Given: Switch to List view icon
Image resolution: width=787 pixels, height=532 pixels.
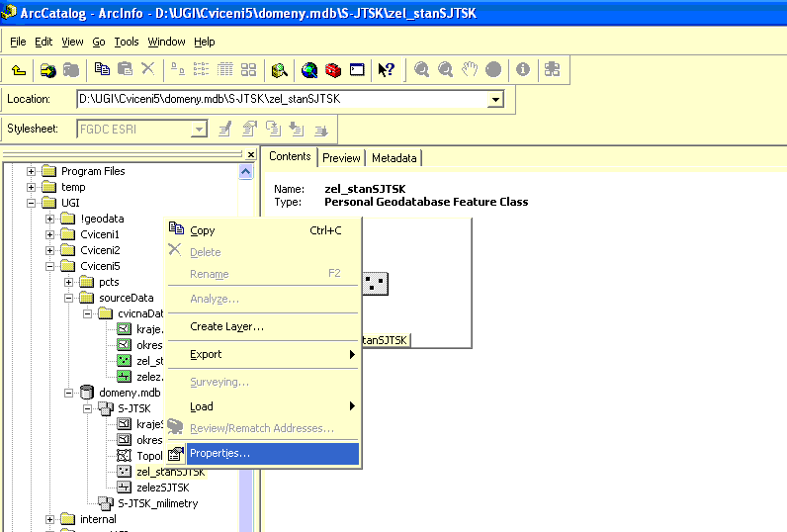Looking at the screenshot, I should (x=202, y=69).
